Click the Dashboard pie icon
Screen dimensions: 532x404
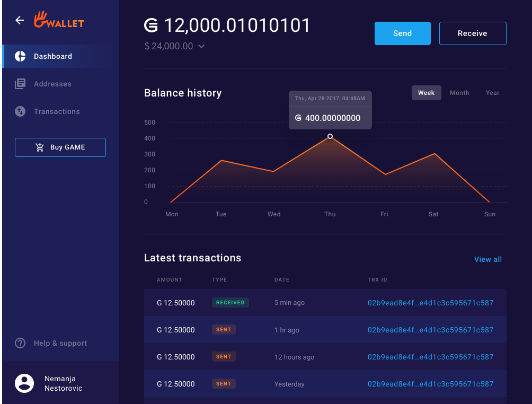pos(20,56)
